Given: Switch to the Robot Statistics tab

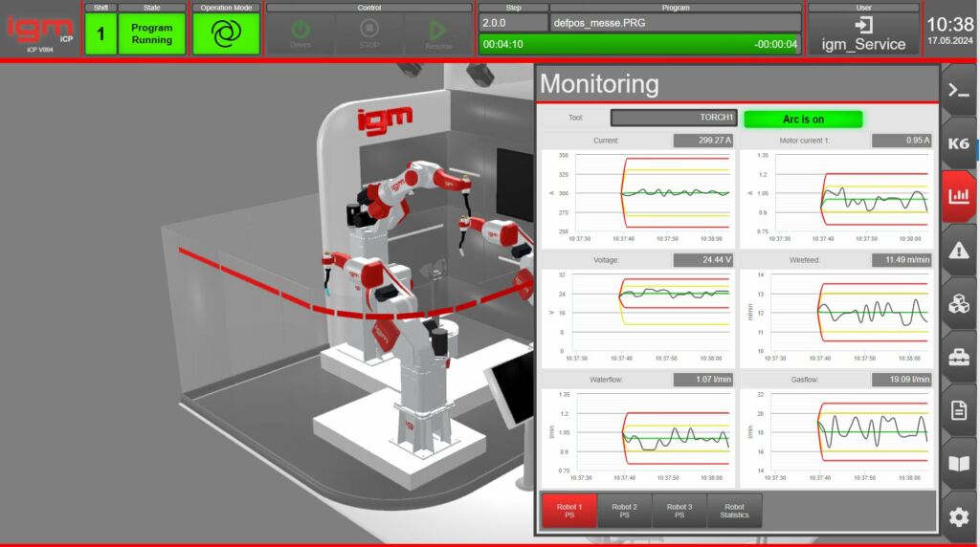Looking at the screenshot, I should click(x=734, y=511).
